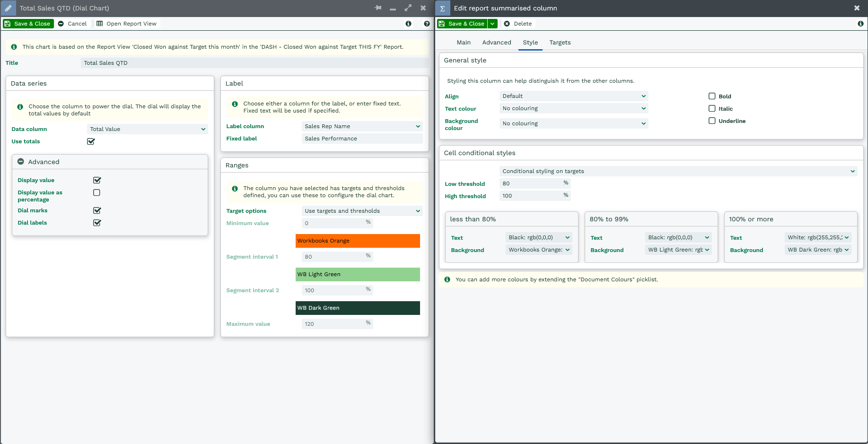Select the Workbooks Orange colour swatch
This screenshot has height=444, width=868.
[358, 241]
